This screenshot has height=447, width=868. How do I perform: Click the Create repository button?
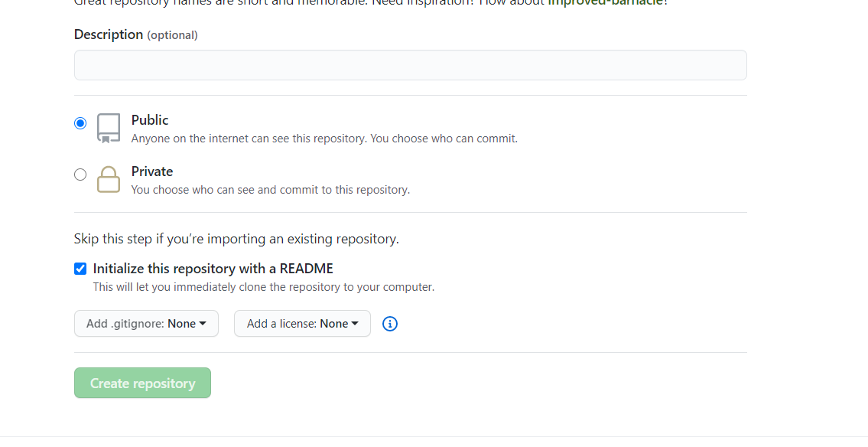tap(142, 383)
